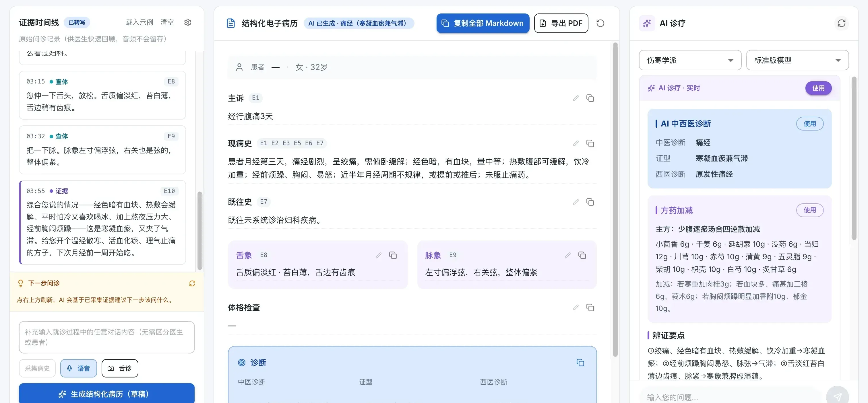Click the 辨证要点 heading
This screenshot has width=868, height=403.
[x=669, y=335]
